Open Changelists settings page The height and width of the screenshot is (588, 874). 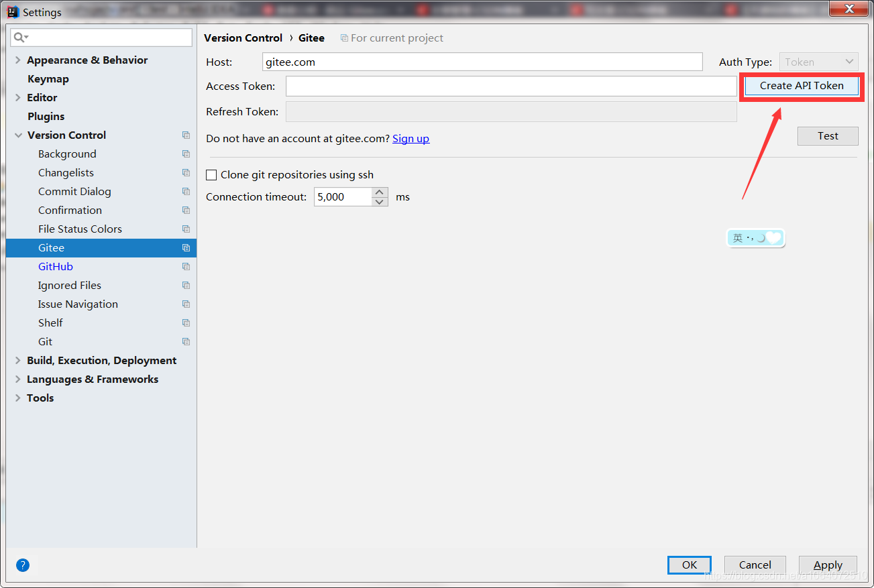(66, 173)
